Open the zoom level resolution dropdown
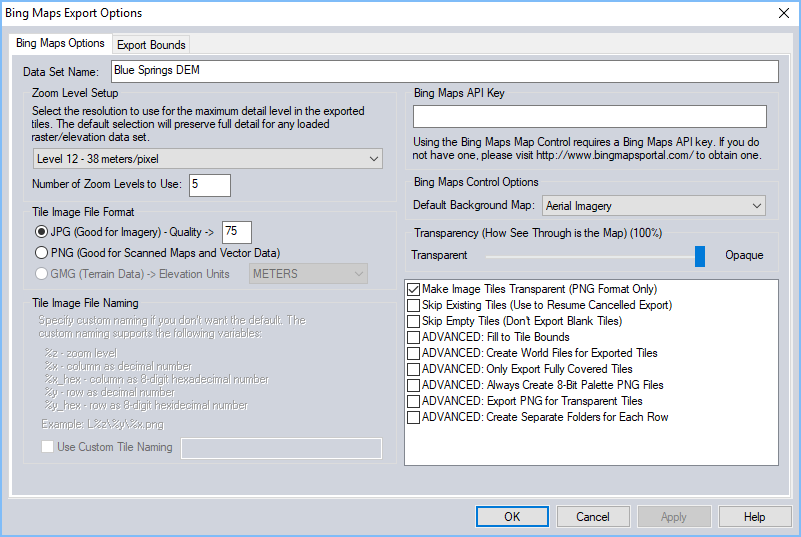The height and width of the screenshot is (537, 801). point(207,159)
